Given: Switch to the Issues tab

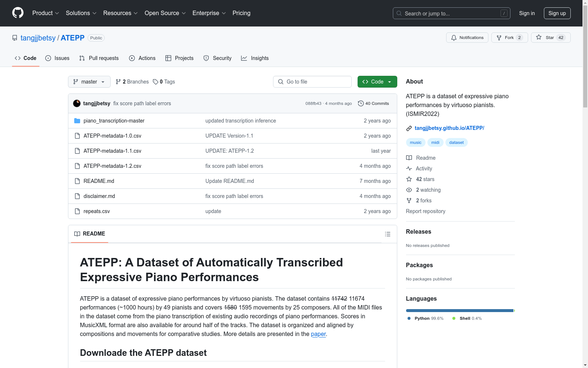Looking at the screenshot, I should pos(57,58).
